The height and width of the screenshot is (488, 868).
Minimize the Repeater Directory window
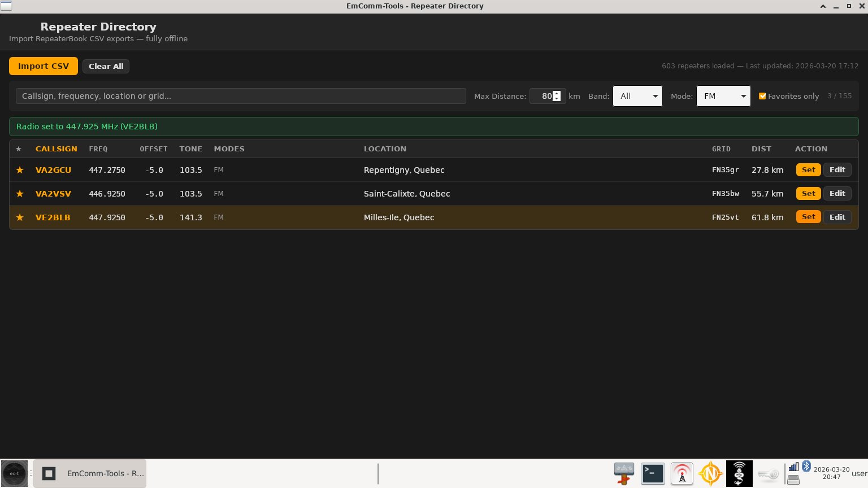[x=836, y=6]
